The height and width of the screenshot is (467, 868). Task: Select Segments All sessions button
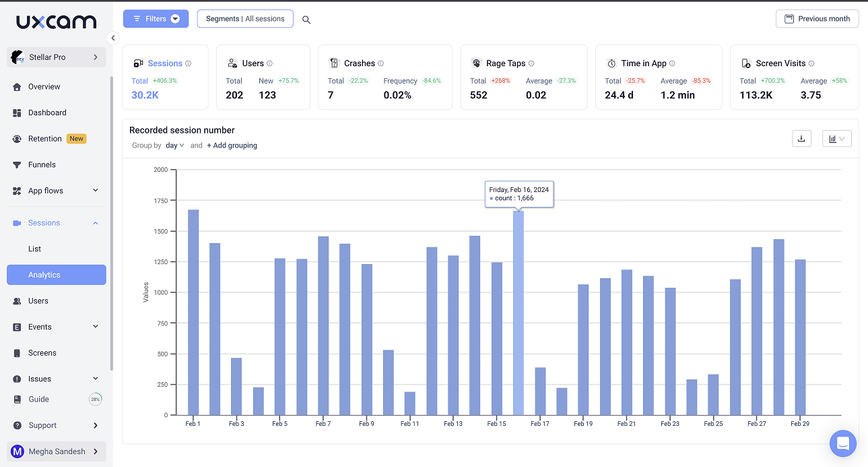coord(245,19)
